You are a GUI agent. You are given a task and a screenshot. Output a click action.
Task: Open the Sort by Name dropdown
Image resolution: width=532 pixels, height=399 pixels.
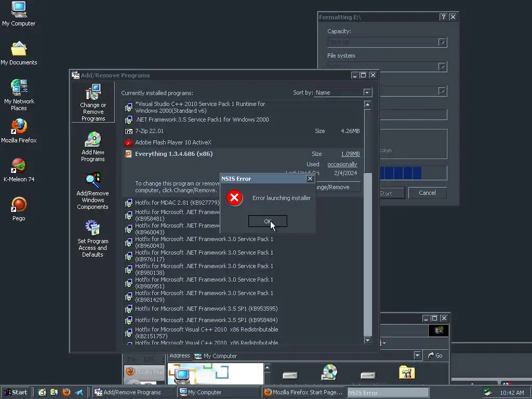pyautogui.click(x=367, y=92)
